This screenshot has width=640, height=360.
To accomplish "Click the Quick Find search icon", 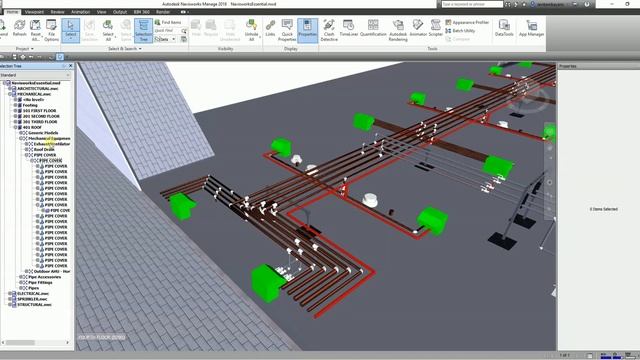I will [x=184, y=31].
